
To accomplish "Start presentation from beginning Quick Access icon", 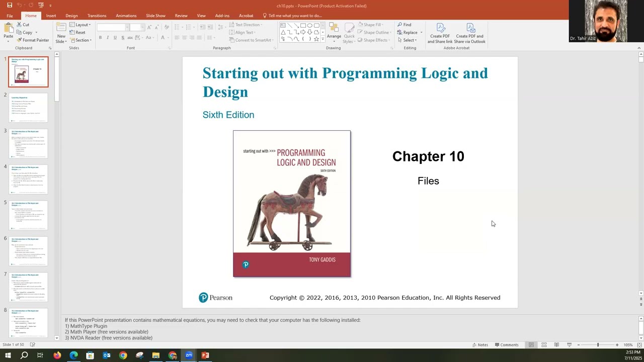I will (41, 5).
